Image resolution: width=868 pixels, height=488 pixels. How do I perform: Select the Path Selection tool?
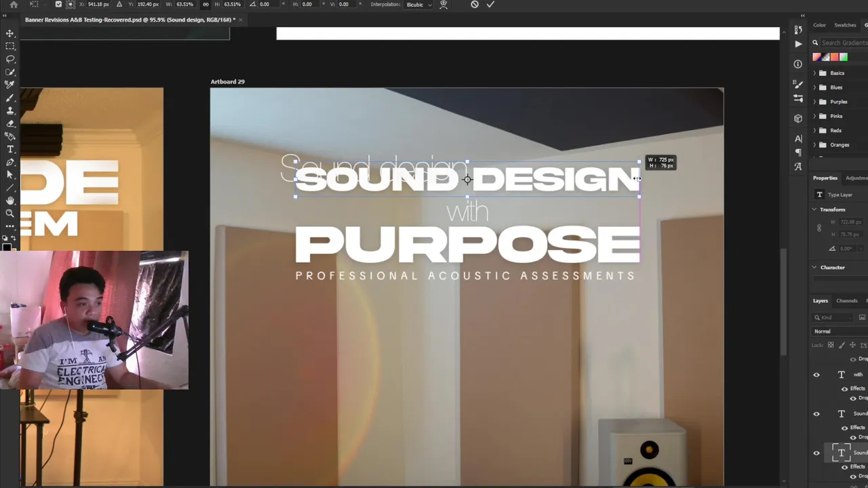click(9, 175)
